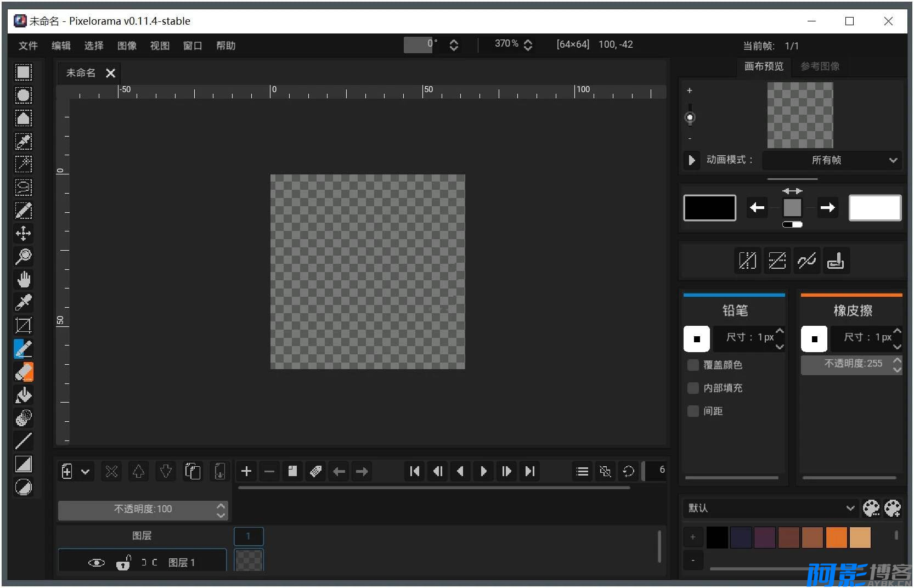The image size is (914, 588).
Task: Toggle alpha lock button
Action: point(836,261)
